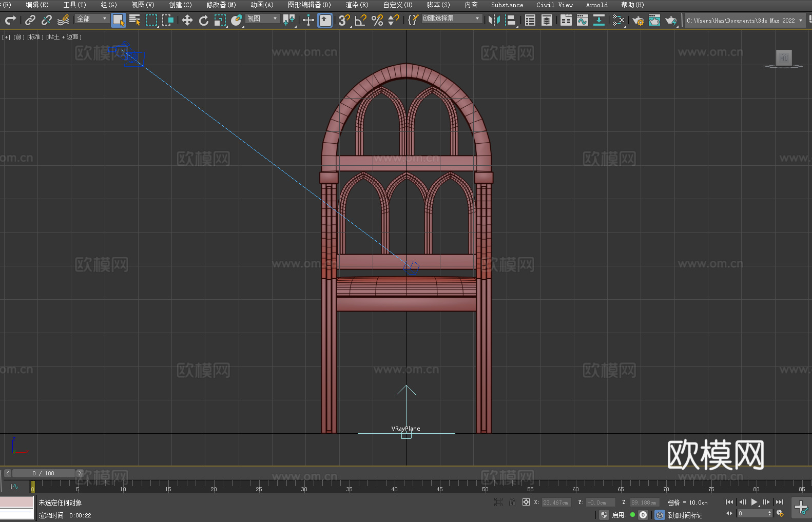Screen dimensions: 812x522
Task: Click Render Production teapot icon
Action: tap(671, 20)
